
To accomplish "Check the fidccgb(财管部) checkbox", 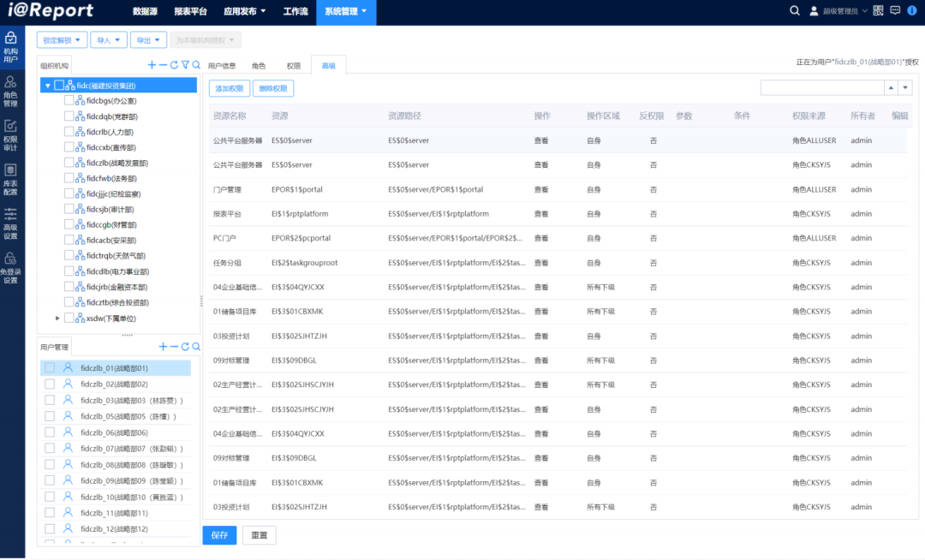I will 69,224.
